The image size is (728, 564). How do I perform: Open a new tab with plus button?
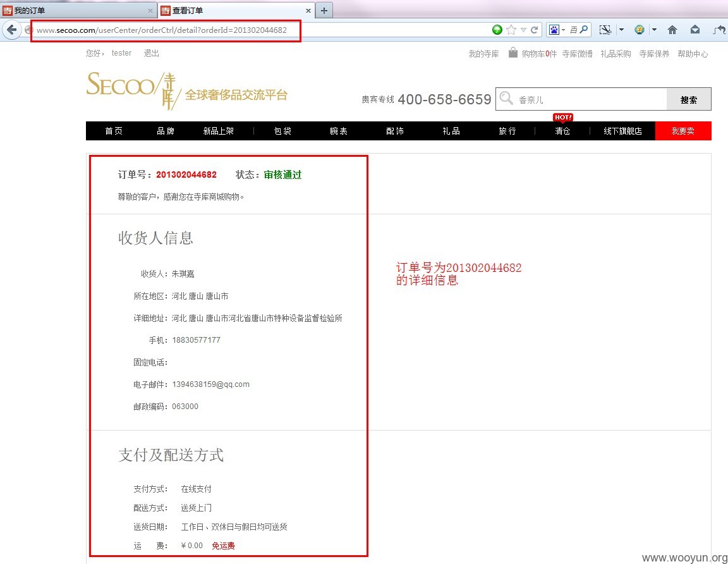pos(324,10)
